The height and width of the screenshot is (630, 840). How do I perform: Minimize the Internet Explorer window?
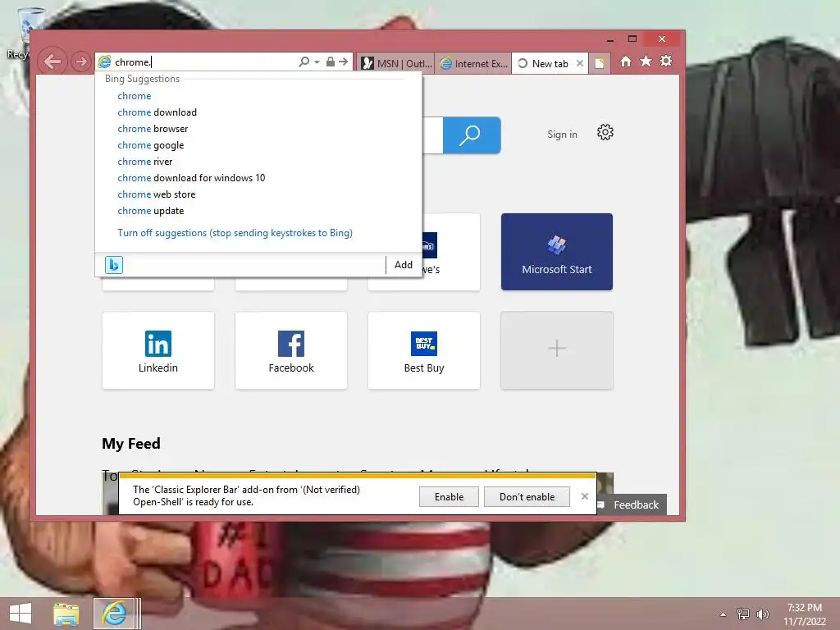pyautogui.click(x=610, y=39)
